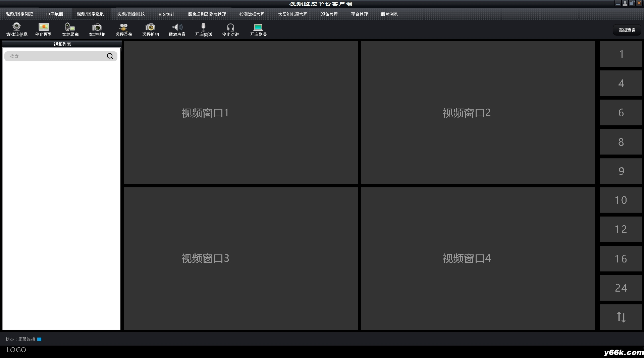The height and width of the screenshot is (358, 644).
Task: Switch to the 9-window layout
Action: 621,171
